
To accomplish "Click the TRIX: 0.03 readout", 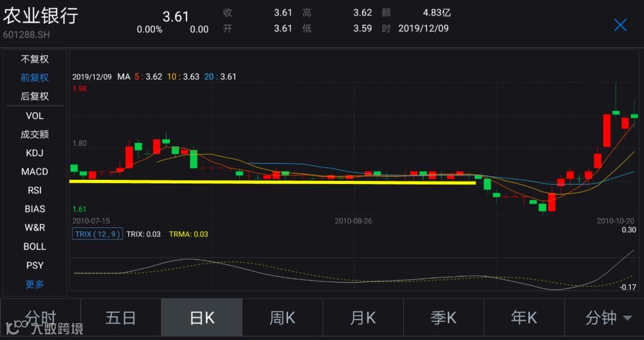I will [143, 234].
